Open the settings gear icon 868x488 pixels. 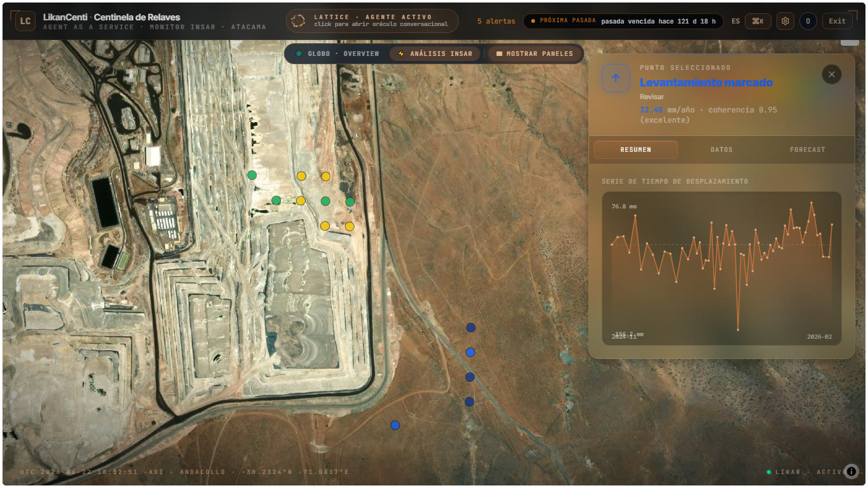785,21
